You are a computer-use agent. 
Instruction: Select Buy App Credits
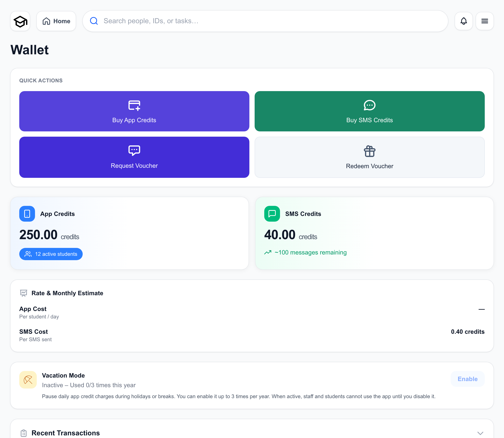[134, 111]
